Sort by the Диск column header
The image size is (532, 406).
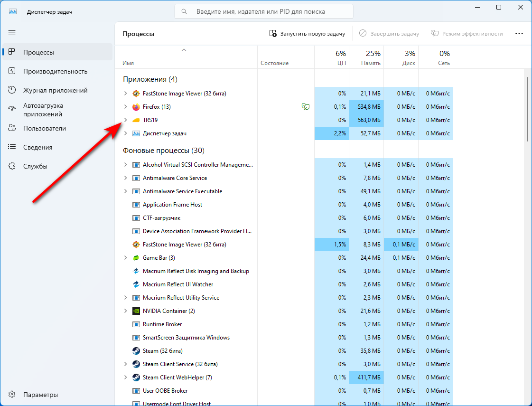pyautogui.click(x=401, y=57)
